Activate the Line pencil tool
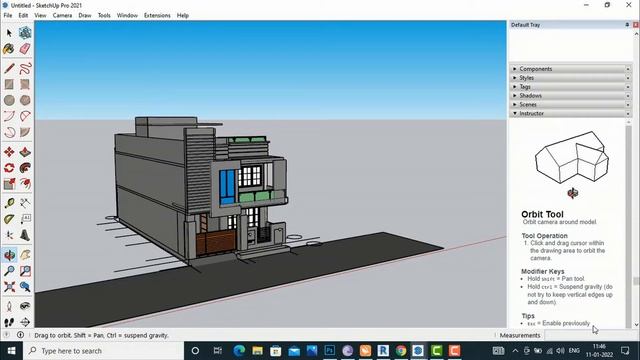The width and height of the screenshot is (640, 360). [9, 68]
